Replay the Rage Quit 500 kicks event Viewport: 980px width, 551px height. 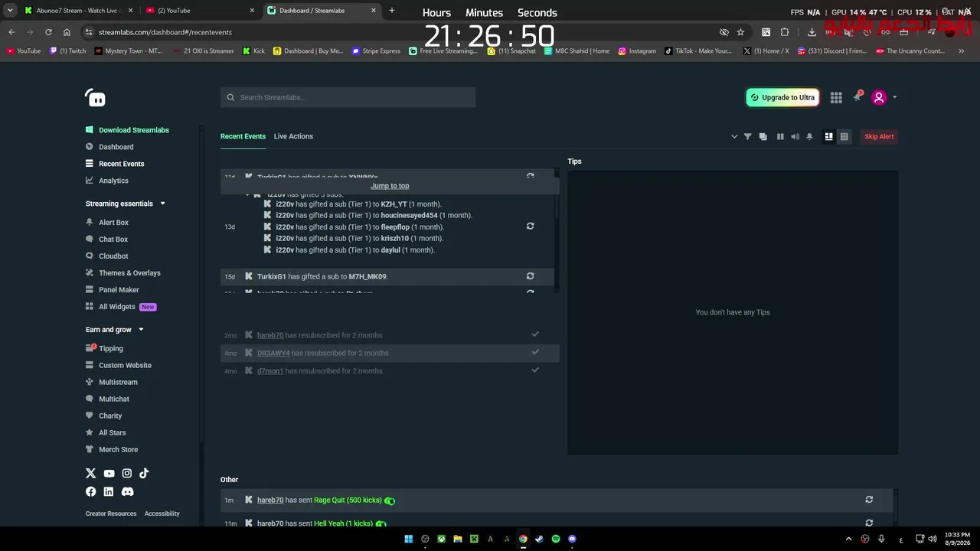tap(869, 499)
